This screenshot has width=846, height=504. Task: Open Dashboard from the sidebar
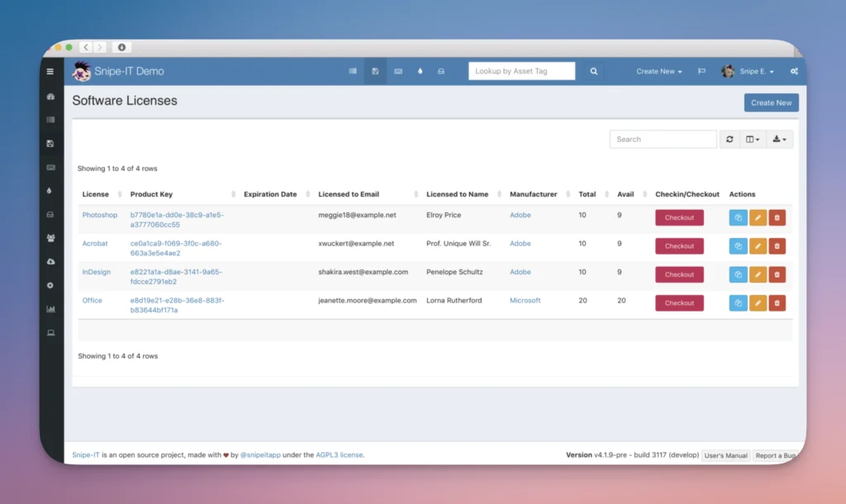click(50, 97)
